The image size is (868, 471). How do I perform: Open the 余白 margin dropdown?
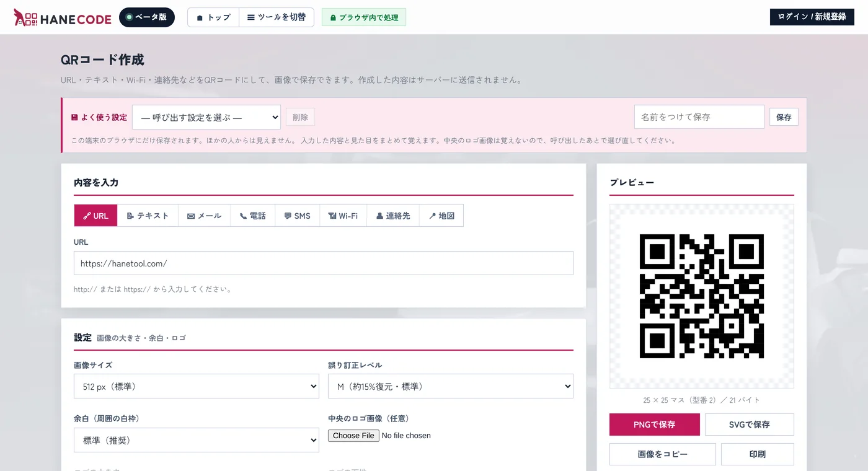(197, 440)
